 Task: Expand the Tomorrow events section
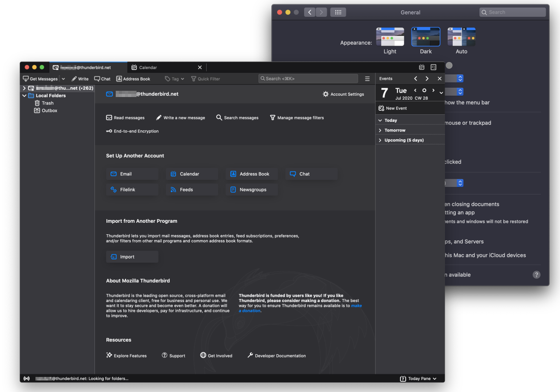point(380,130)
